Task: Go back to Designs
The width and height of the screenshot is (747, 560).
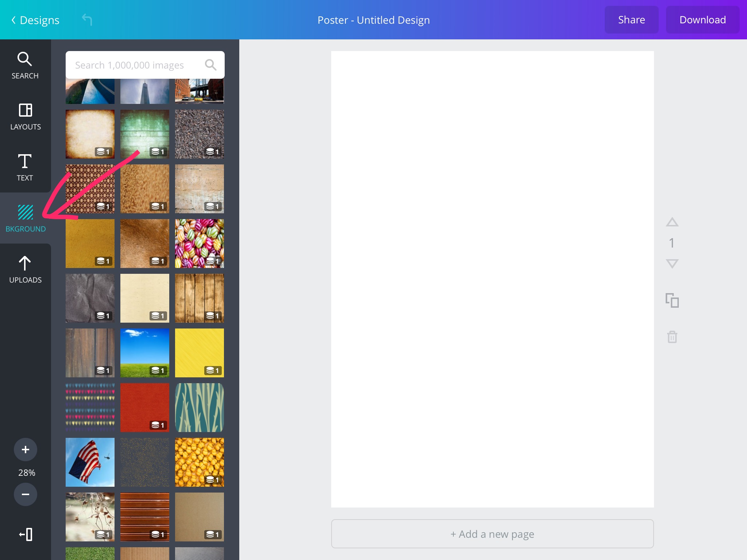Action: (35, 20)
